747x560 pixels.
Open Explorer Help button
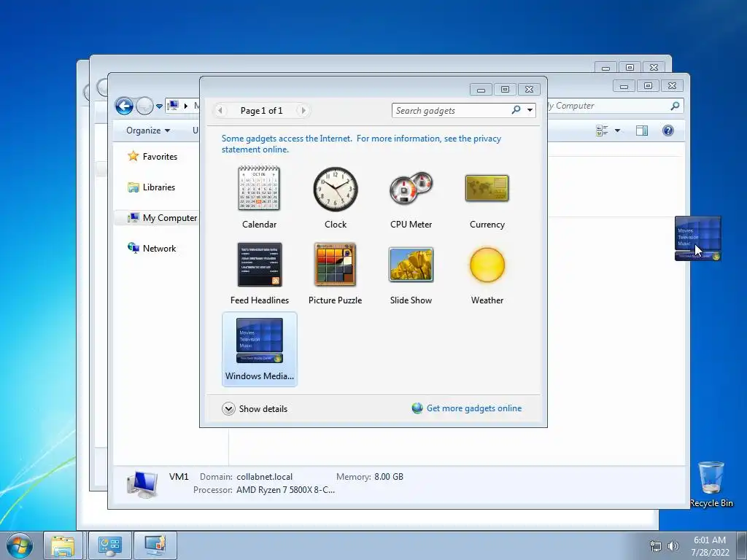[668, 131]
